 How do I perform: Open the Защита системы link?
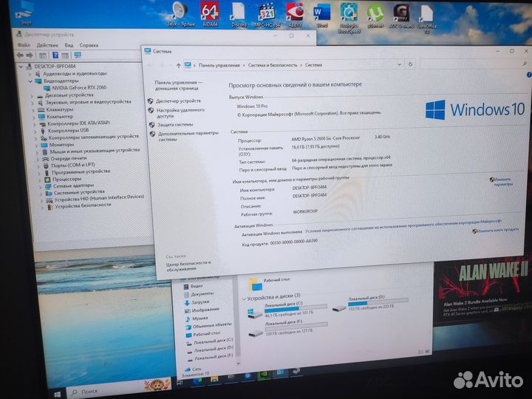point(175,125)
